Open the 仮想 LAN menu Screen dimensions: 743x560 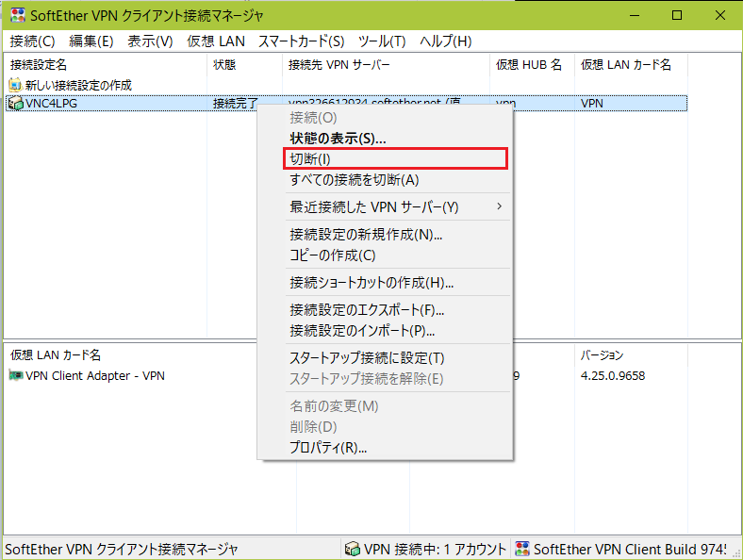point(216,41)
